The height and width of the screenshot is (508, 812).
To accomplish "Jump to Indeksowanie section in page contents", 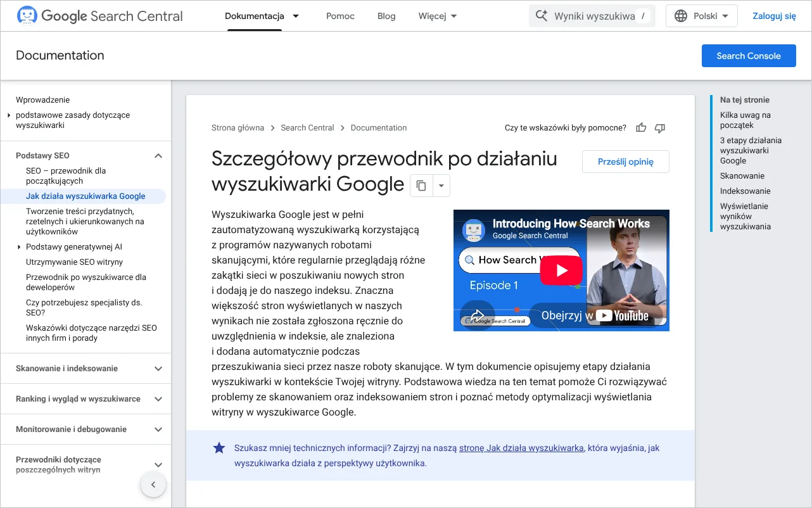I will click(x=745, y=191).
